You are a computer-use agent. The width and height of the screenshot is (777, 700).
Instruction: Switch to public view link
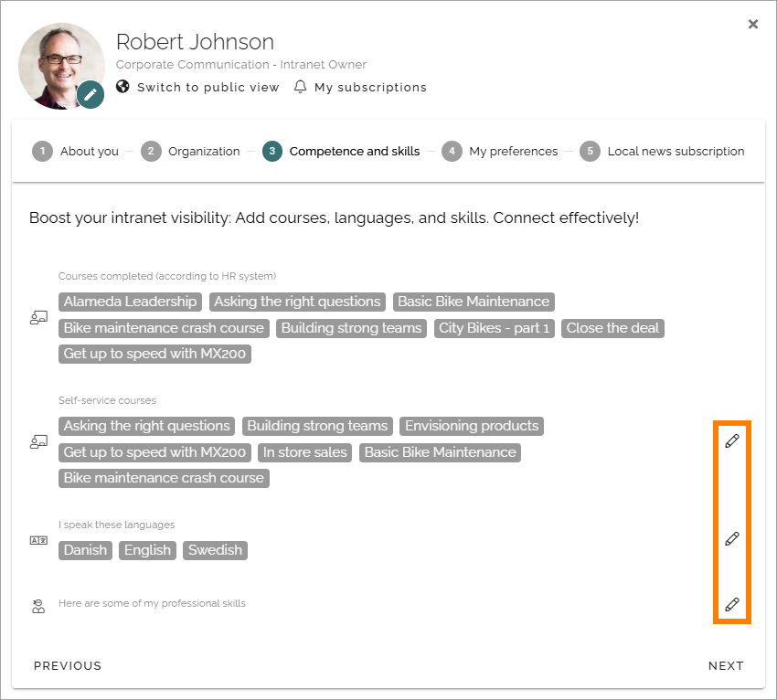(x=208, y=87)
